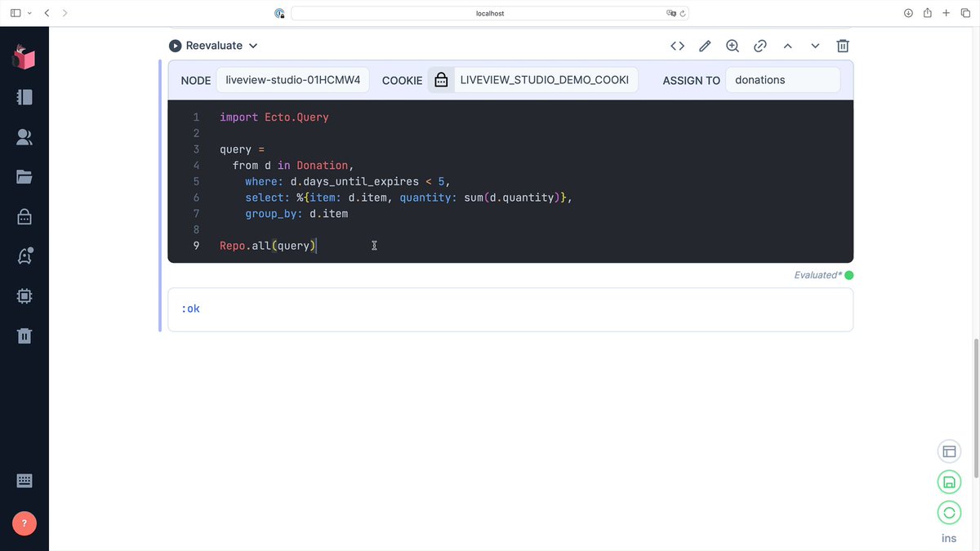Open Safari tab group dropdown arrow
This screenshot has width=980, height=551.
tap(29, 13)
